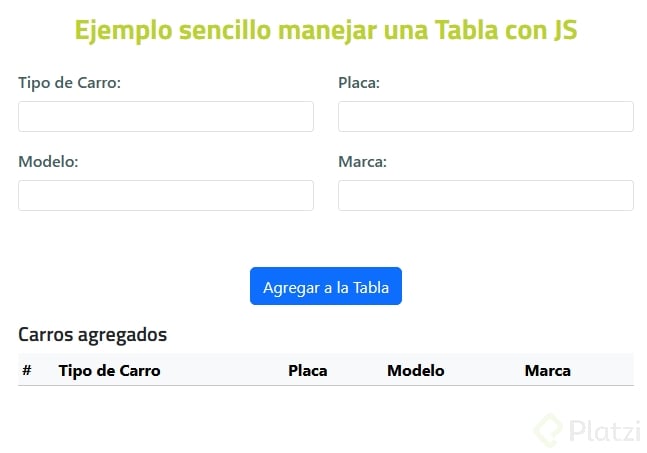The image size is (647, 453).
Task: Activate the Marca text input
Action: (x=486, y=196)
